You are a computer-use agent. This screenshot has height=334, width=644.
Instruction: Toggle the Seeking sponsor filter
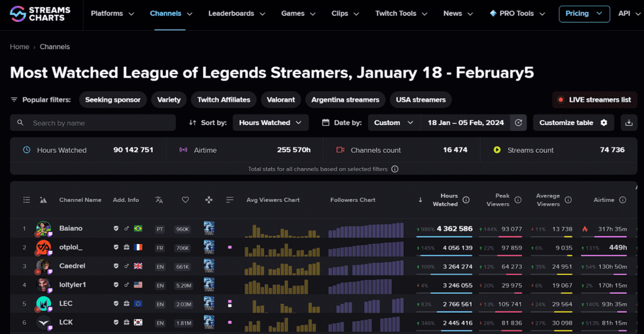pyautogui.click(x=113, y=100)
